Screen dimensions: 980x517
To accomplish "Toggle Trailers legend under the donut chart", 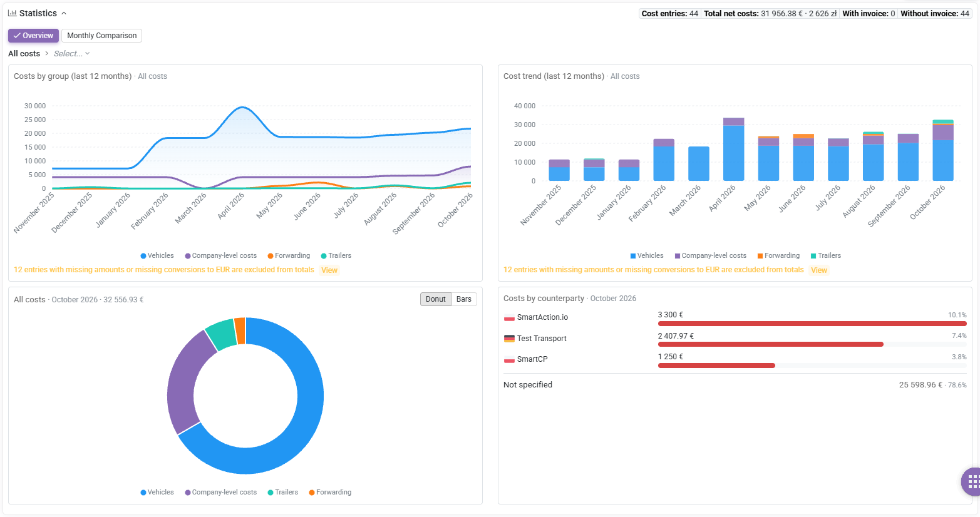I will pyautogui.click(x=283, y=492).
